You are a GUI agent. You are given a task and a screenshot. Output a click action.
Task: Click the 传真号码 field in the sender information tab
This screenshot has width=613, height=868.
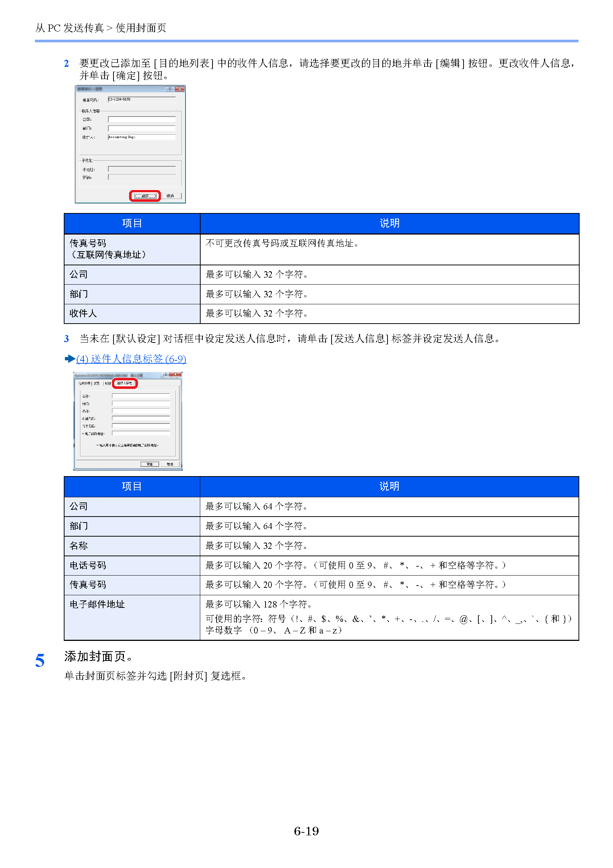pos(141,426)
